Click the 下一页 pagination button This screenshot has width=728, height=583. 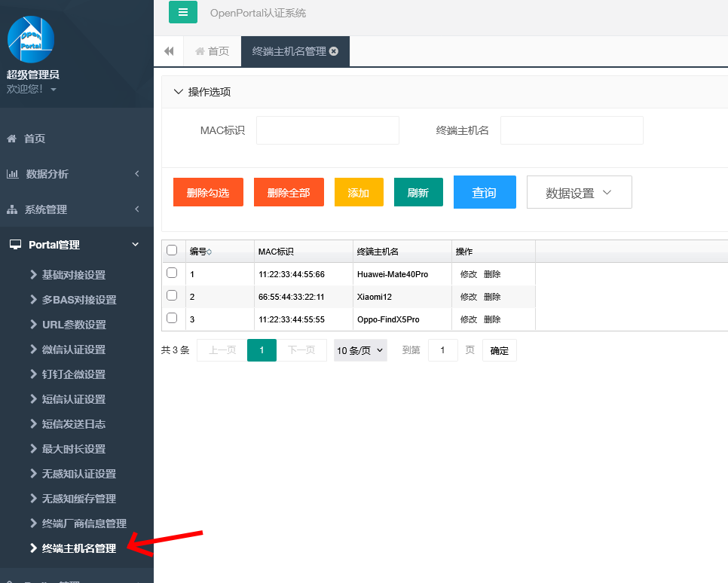pos(301,350)
